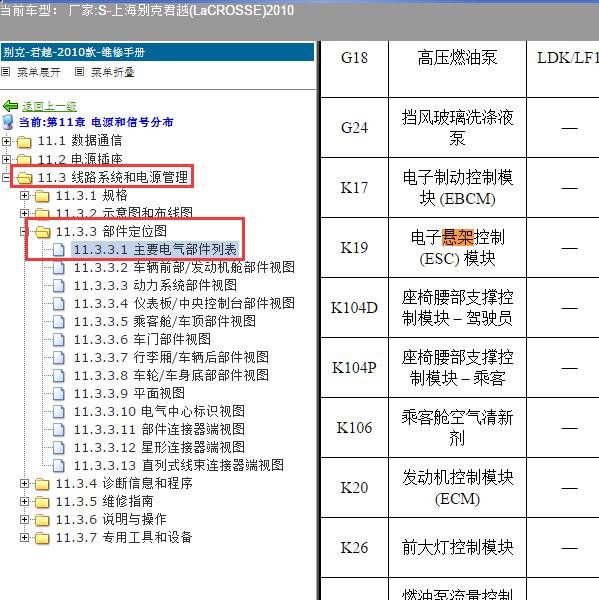Screen dimensions: 599x600
Task: Open the 11.3.3.4 仪表板/中央控制台部件视图 page
Action: (x=184, y=303)
